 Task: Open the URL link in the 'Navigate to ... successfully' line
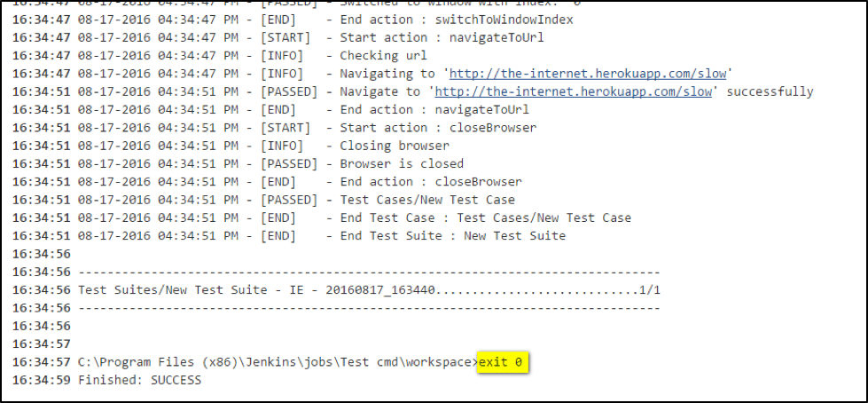pos(574,91)
